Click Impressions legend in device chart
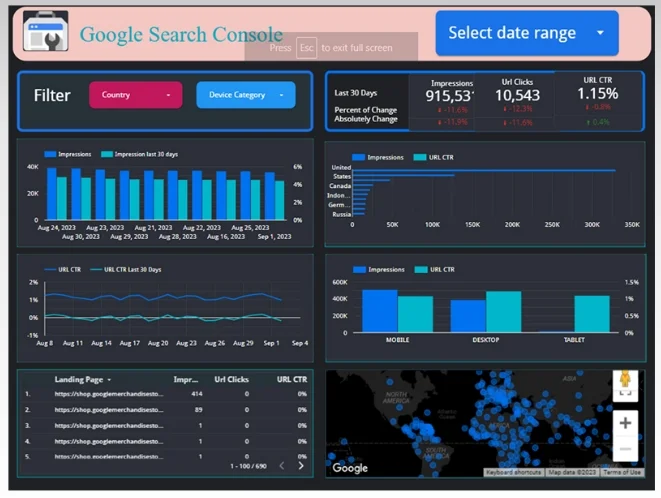 [379, 269]
